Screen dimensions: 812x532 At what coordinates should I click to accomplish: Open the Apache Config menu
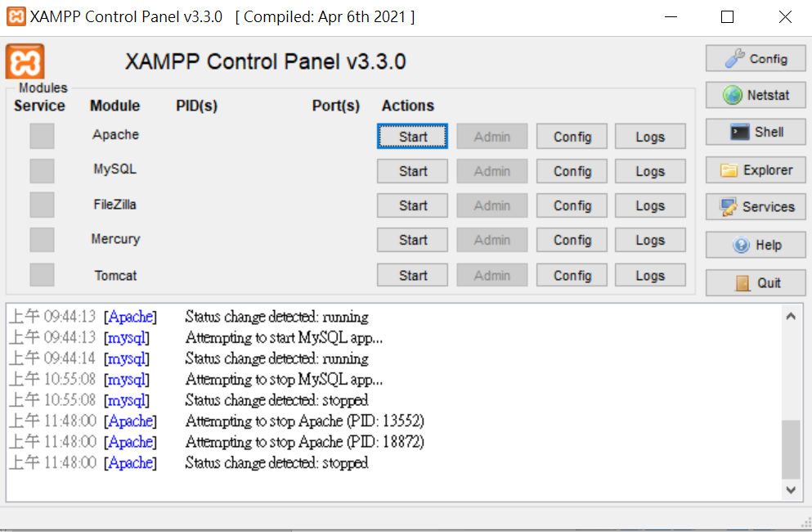pos(572,137)
